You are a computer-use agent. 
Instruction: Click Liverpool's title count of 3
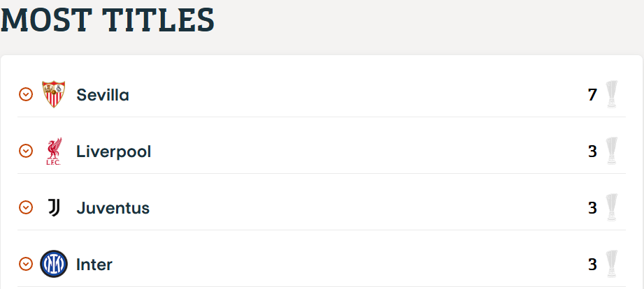(x=592, y=151)
